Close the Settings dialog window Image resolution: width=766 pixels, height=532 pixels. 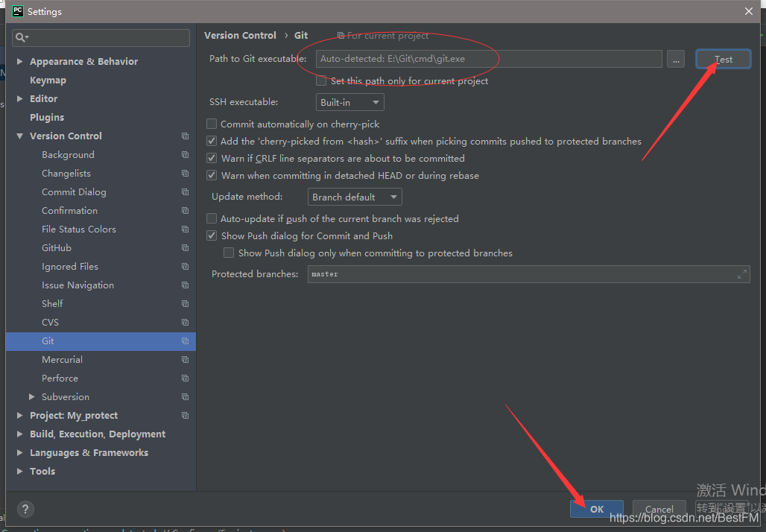pyautogui.click(x=748, y=11)
